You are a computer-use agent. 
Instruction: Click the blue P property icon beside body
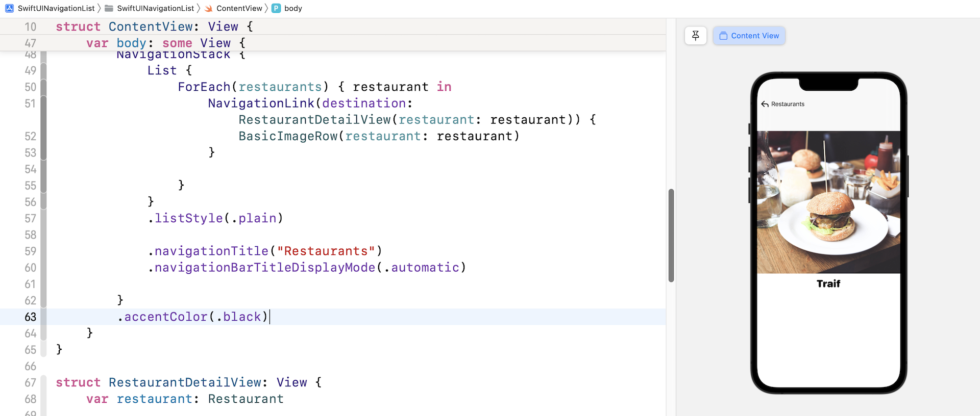click(276, 8)
